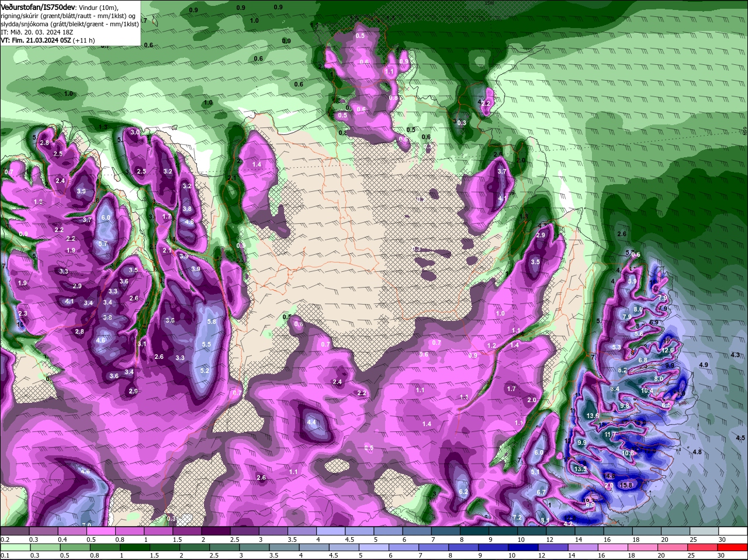Viewport: 748px width, 560px height.
Task: Click the 5.3 value on the map
Action: click(x=617, y=347)
